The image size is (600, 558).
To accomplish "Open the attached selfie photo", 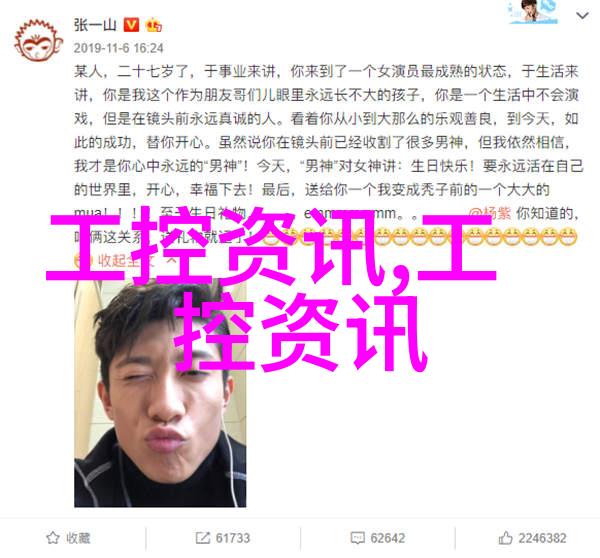I will pos(160,392).
